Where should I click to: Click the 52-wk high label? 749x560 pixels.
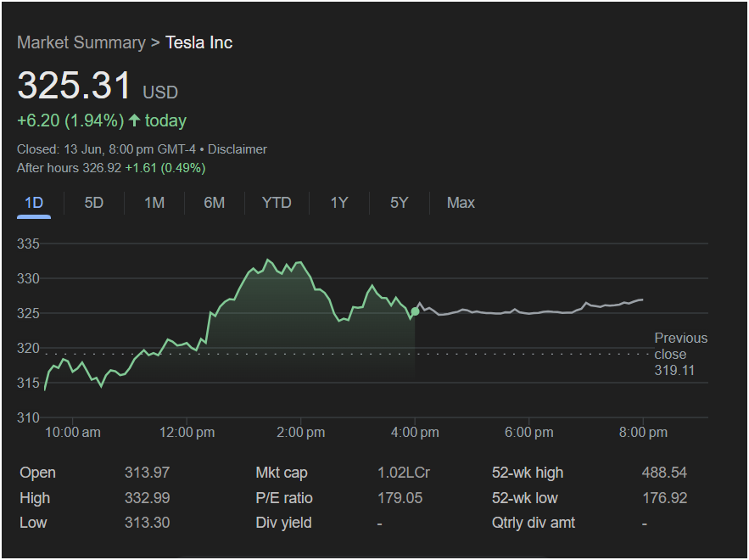[x=528, y=473]
